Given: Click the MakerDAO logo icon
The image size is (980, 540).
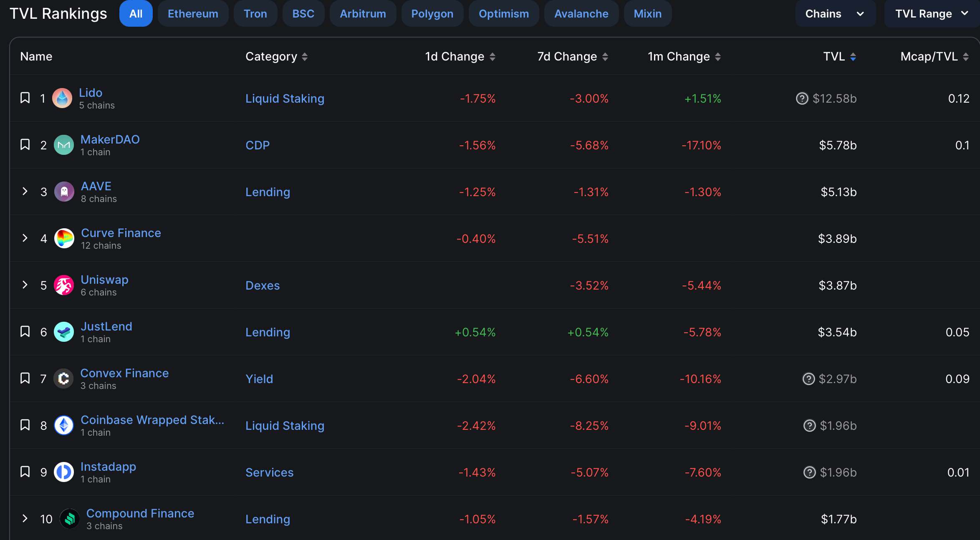Looking at the screenshot, I should (x=64, y=145).
